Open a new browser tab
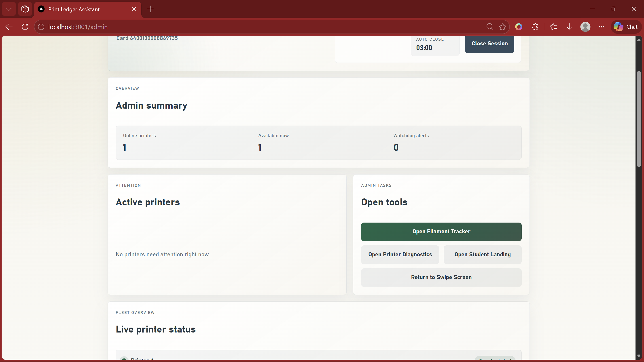 click(x=150, y=9)
